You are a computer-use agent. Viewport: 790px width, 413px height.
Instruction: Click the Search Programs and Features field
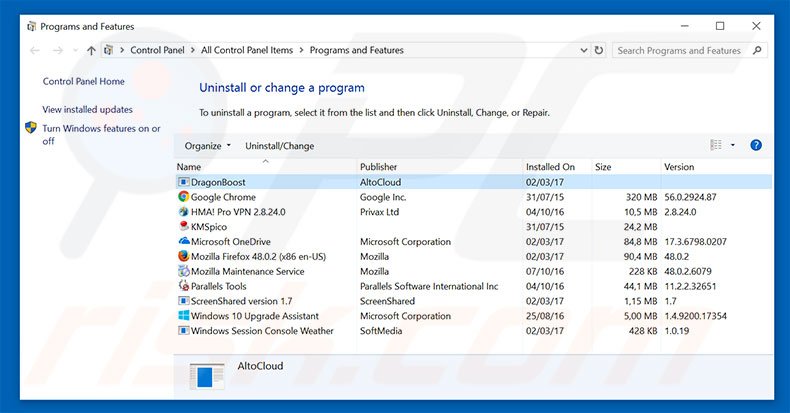coord(679,50)
